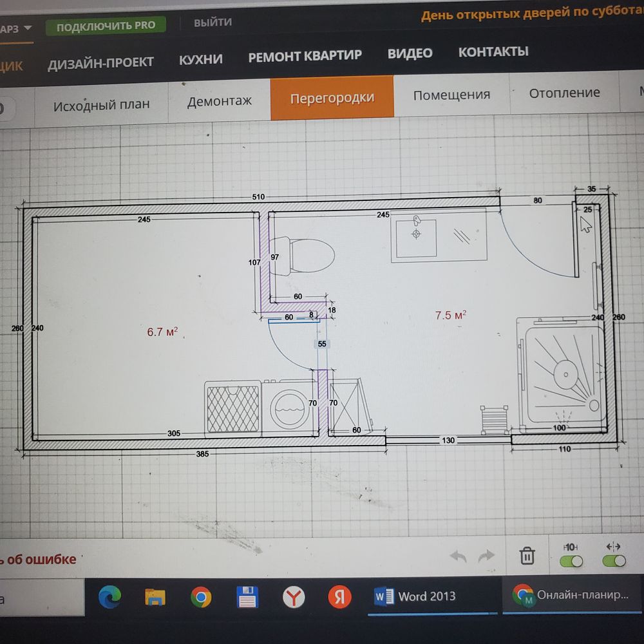Click the ВЫЙТИ logout link
The image size is (644, 644).
pyautogui.click(x=213, y=23)
